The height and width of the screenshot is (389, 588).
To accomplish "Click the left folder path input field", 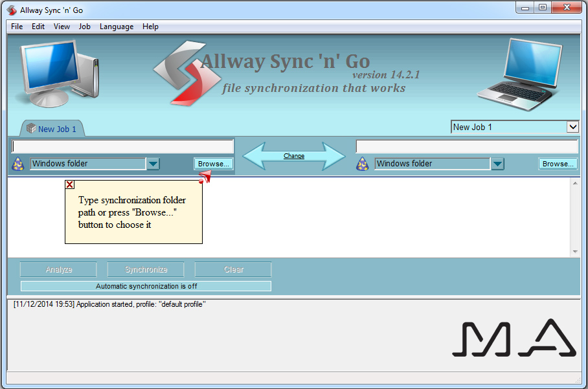I will (122, 146).
